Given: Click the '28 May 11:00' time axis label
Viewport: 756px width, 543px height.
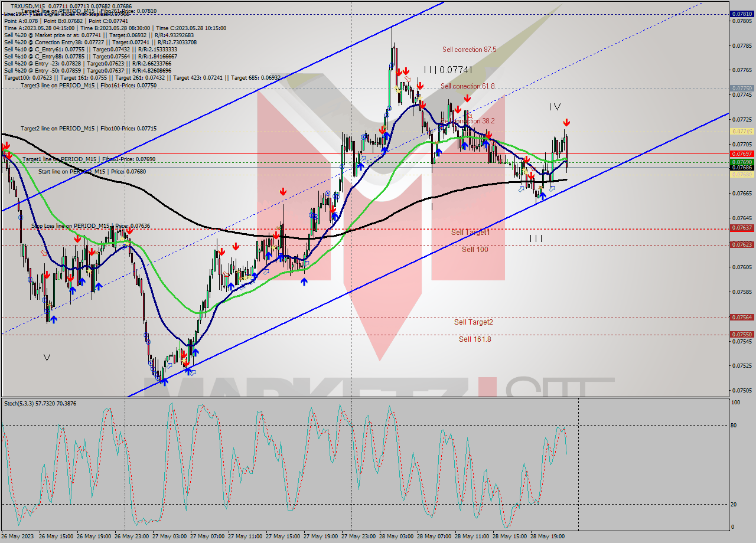Looking at the screenshot, I should click(x=472, y=537).
